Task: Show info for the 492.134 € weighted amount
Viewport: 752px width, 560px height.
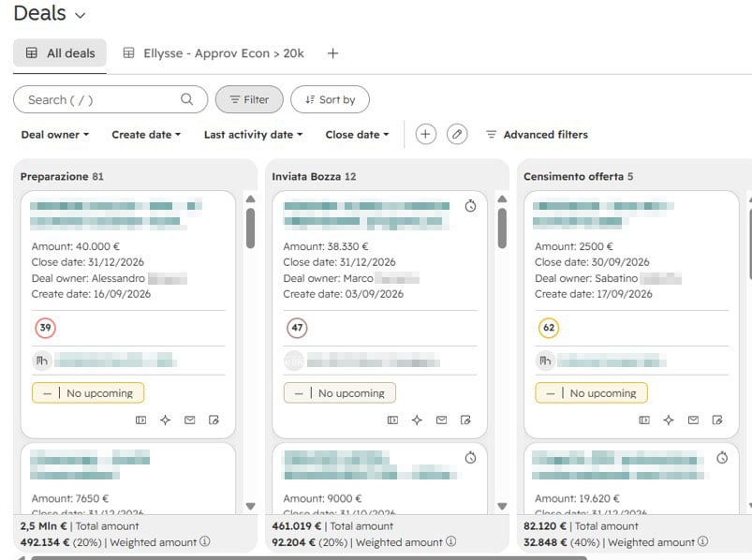Action: pyautogui.click(x=205, y=541)
